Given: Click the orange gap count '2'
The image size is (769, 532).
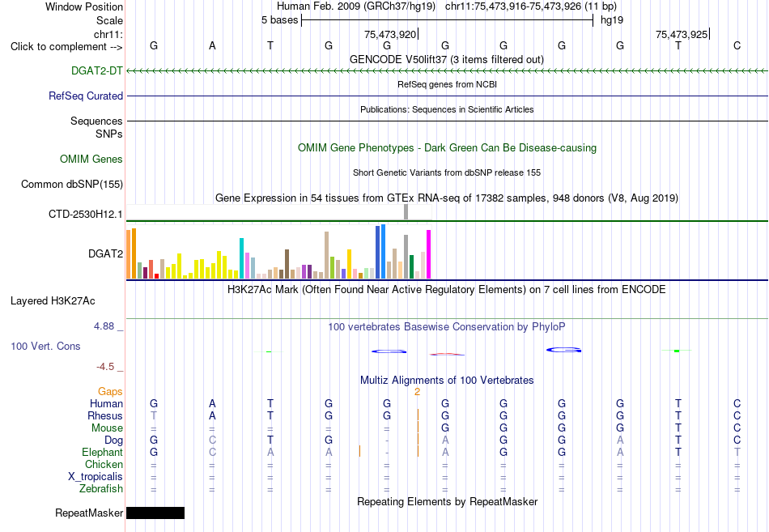Looking at the screenshot, I should coord(417,392).
